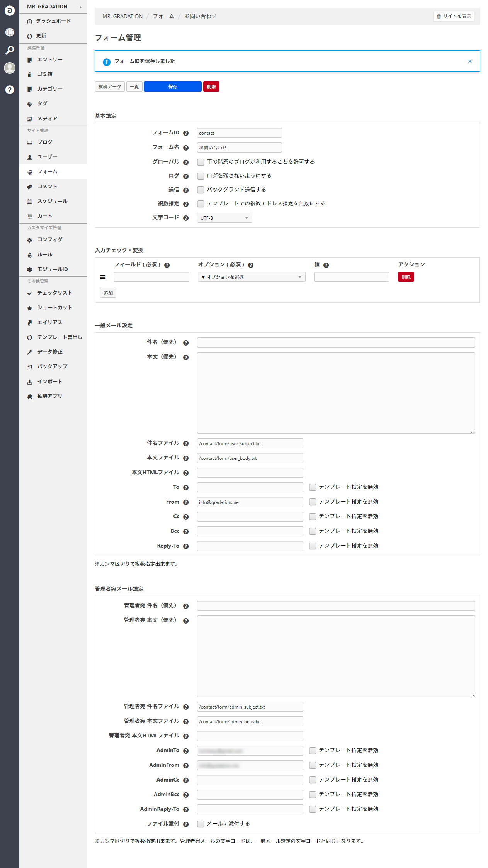Click the blue 保存 button
The width and height of the screenshot is (488, 868).
172,87
